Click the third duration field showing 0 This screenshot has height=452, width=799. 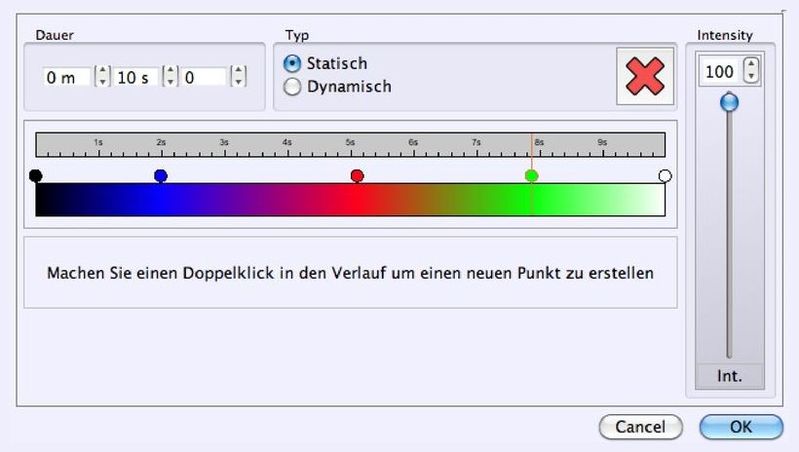(204, 77)
